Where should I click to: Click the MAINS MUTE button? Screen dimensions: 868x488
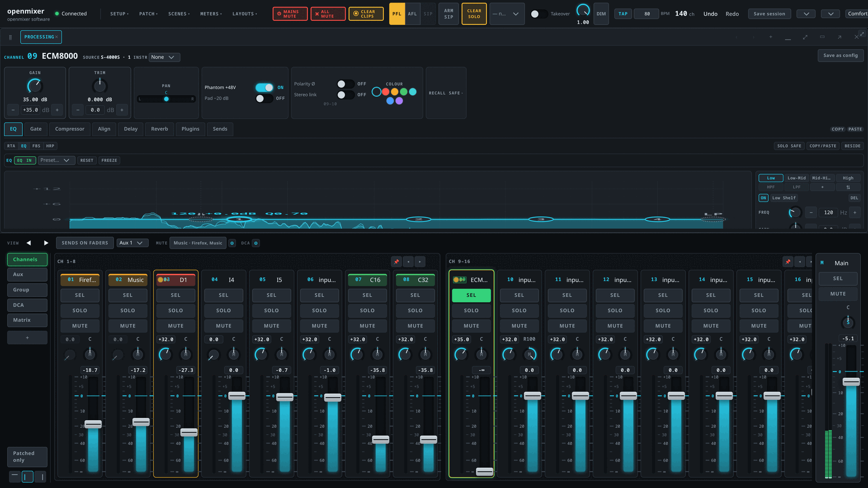tap(290, 14)
